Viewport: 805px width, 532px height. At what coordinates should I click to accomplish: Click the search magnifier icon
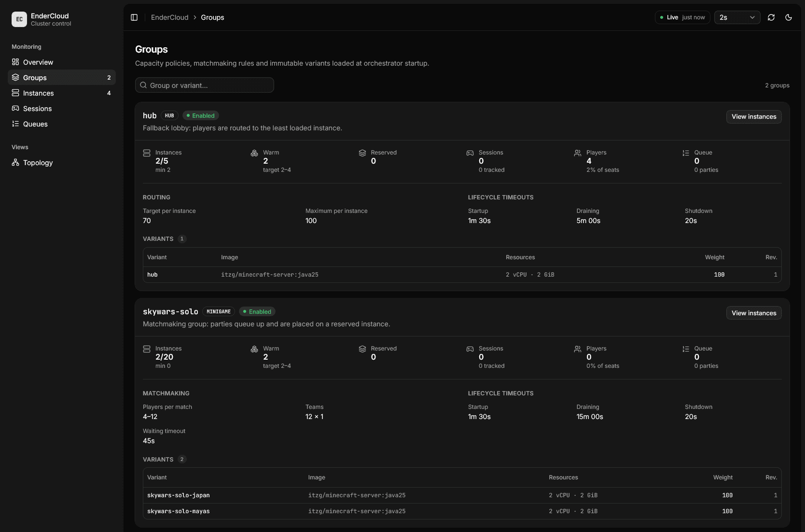[143, 85]
